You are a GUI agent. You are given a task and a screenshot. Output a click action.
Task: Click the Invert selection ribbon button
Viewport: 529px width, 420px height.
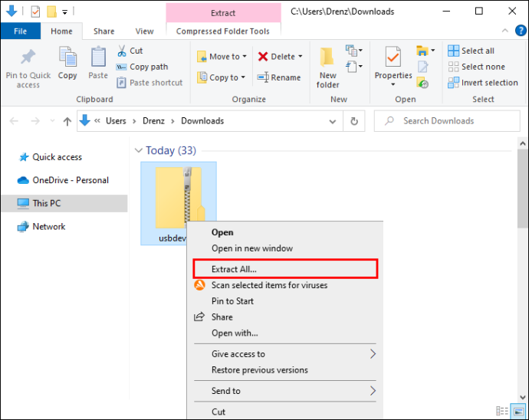click(483, 83)
